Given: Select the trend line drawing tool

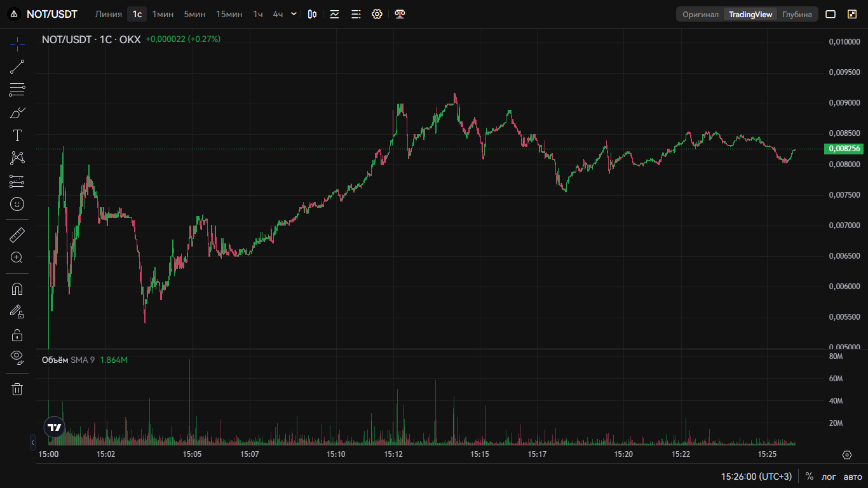Looking at the screenshot, I should 17,66.
